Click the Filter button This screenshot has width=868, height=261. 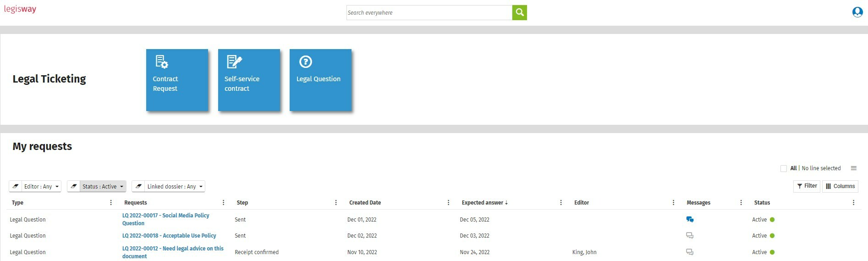coord(807,186)
